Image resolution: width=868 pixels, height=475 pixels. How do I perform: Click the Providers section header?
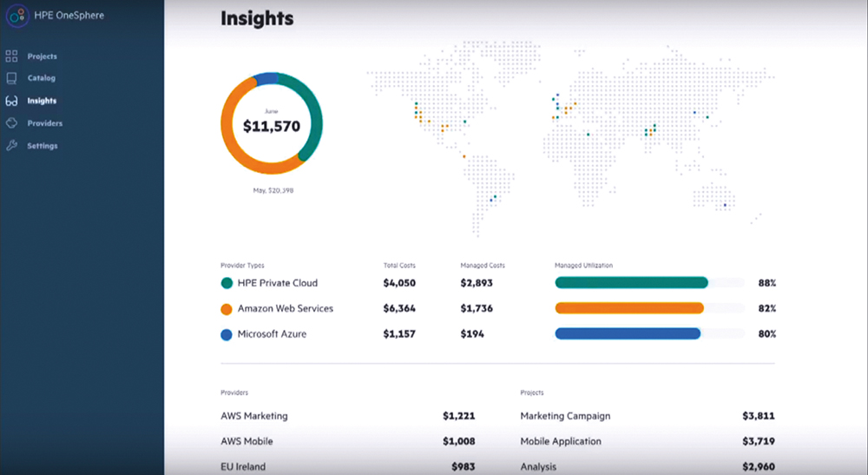coord(234,393)
